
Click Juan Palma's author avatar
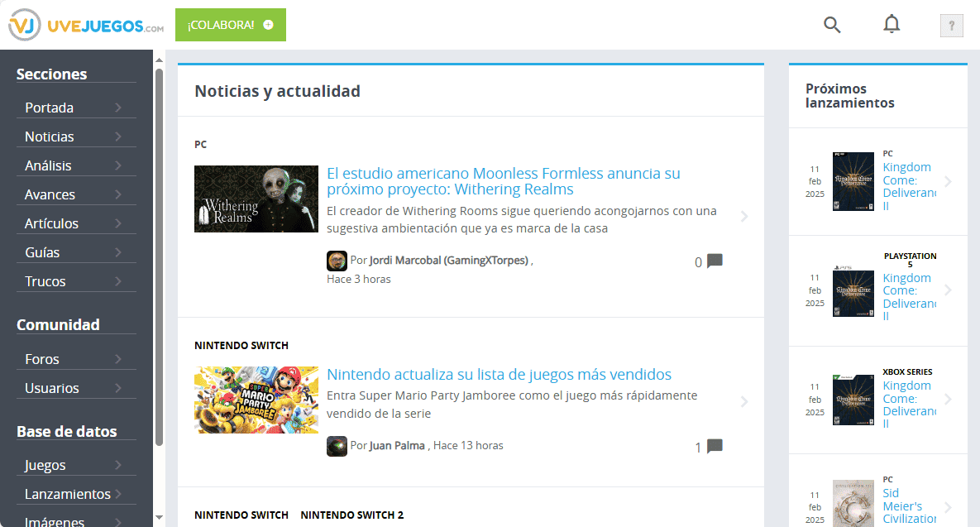tap(337, 446)
